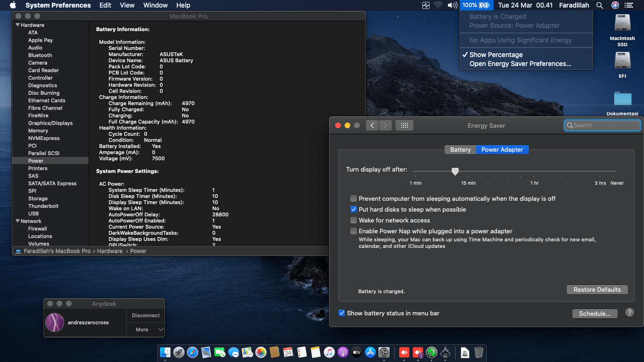Select Bluetooth in the hardware sidebar
Viewport: 644px width, 362px height.
40,55
